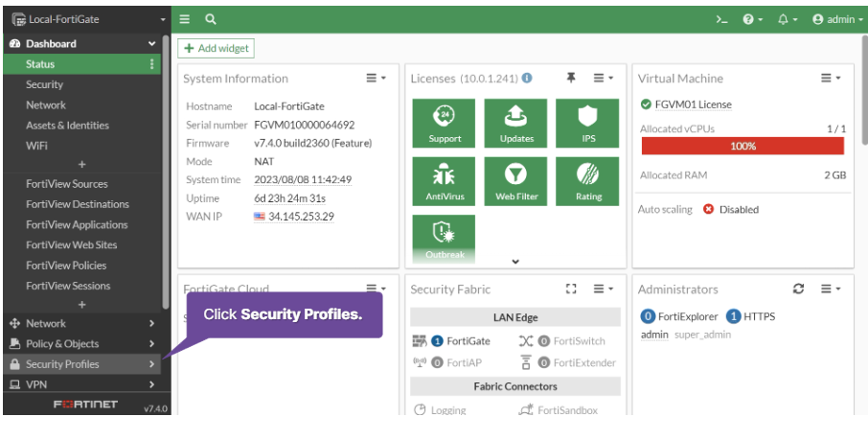Open System Information widget menu

376,79
